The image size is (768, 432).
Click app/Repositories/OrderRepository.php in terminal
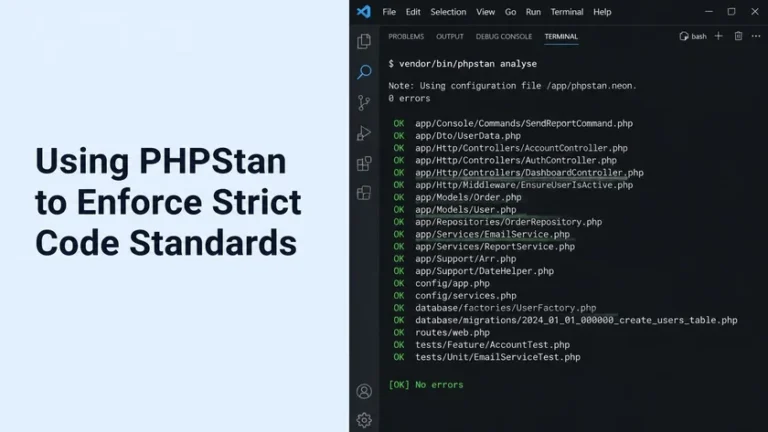click(x=508, y=222)
